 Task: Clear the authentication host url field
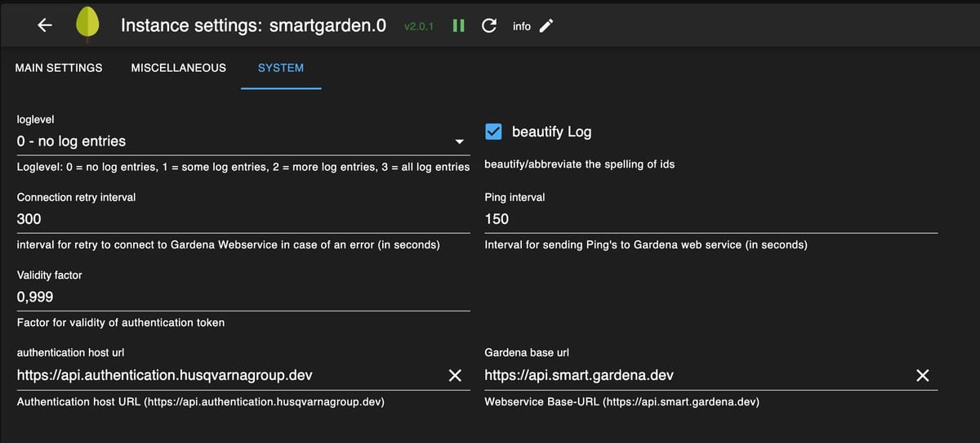pos(455,376)
